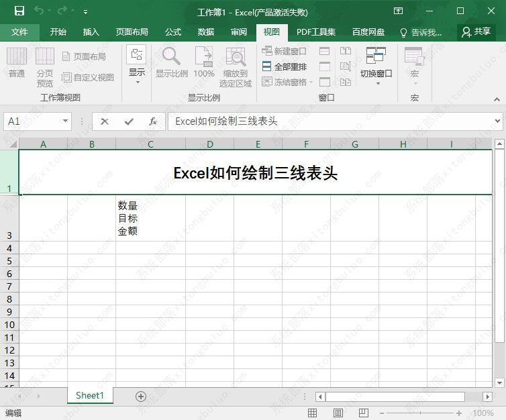Add a new sheet with plus icon
506x420 pixels.
(141, 397)
